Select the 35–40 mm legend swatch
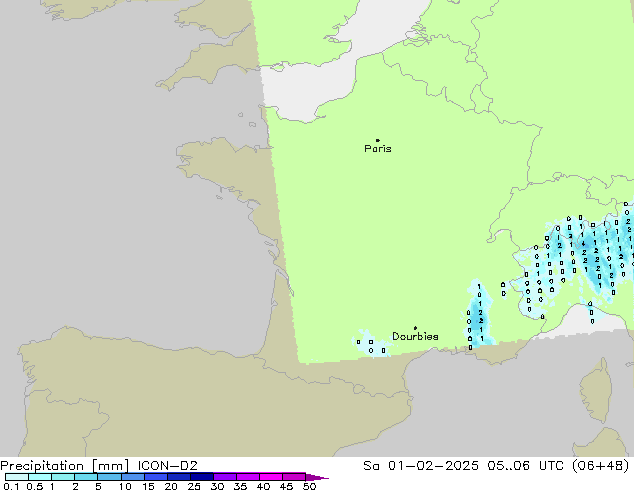This screenshot has width=634, height=490. (248, 477)
